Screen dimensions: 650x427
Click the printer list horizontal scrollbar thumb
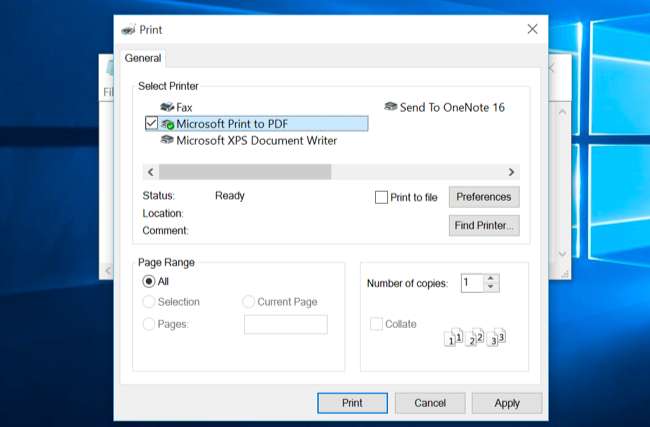coord(245,172)
